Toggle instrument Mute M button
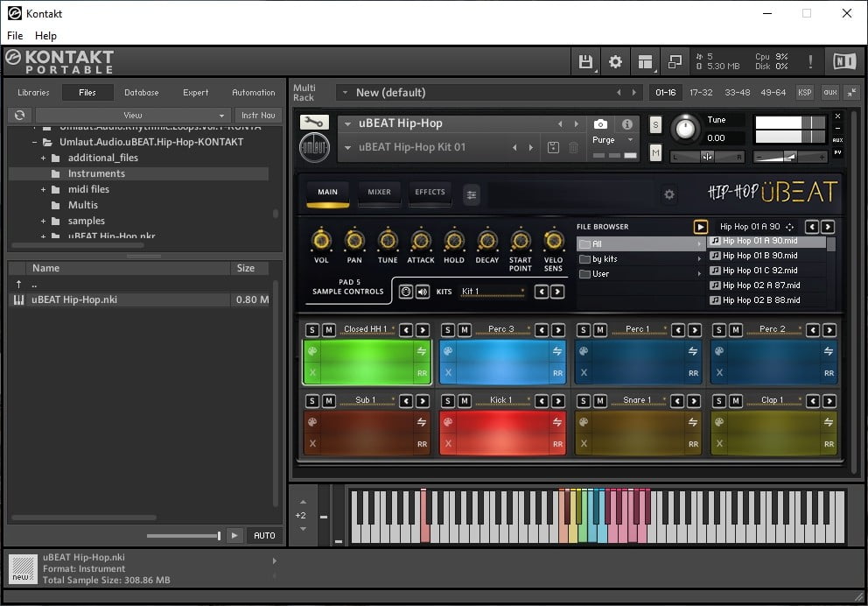The image size is (868, 606). (x=655, y=152)
